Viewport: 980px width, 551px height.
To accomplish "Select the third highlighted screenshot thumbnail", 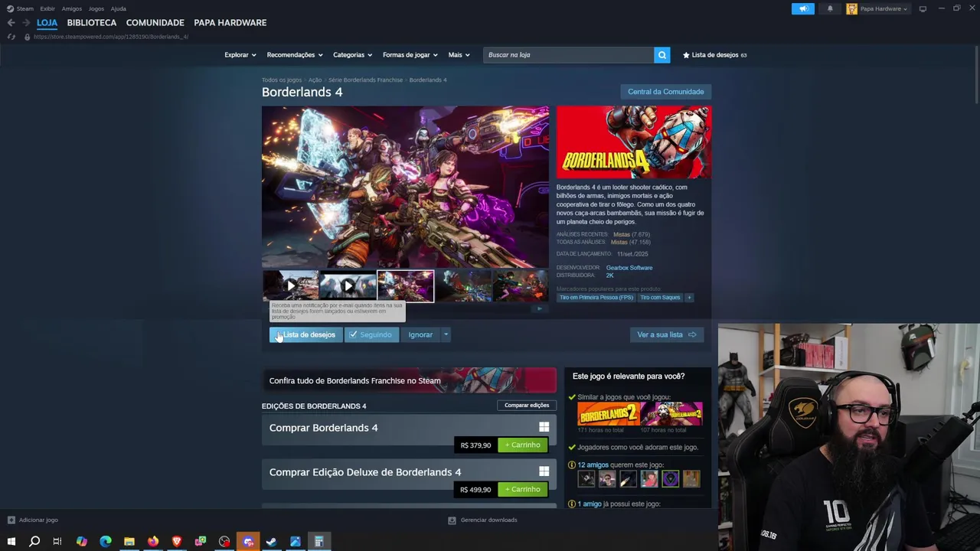I will click(405, 286).
